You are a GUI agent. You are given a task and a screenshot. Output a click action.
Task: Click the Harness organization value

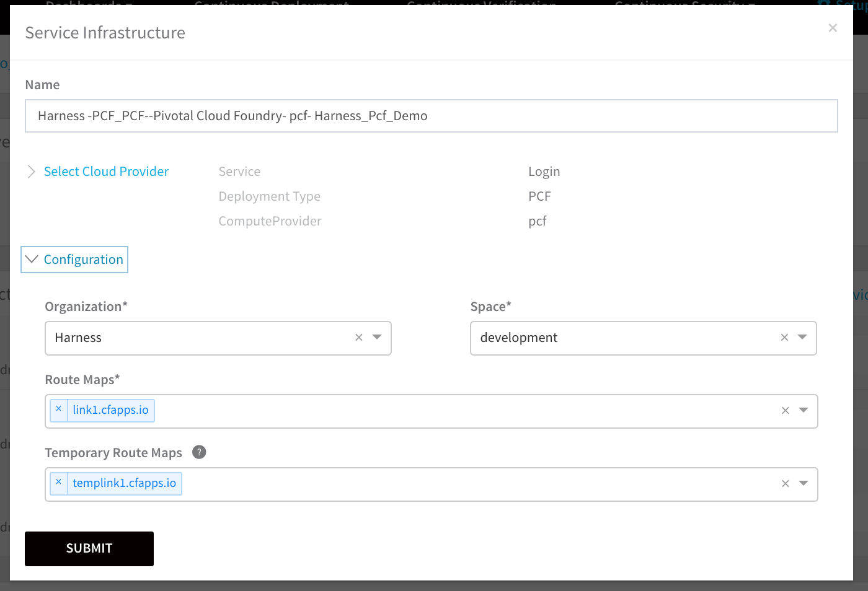click(78, 338)
